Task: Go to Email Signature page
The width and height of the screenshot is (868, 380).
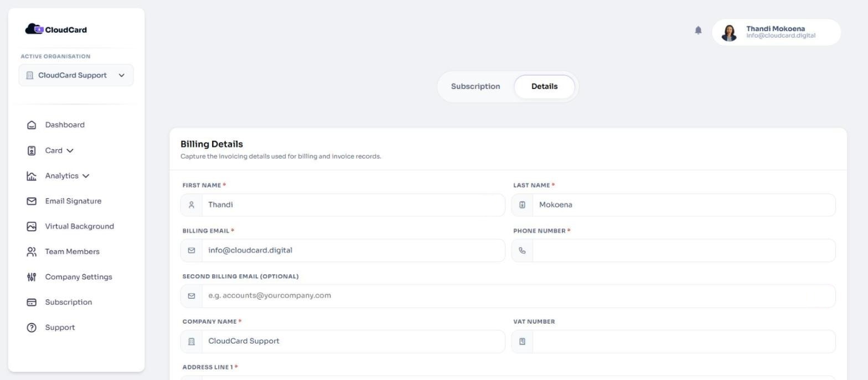Action: click(73, 201)
